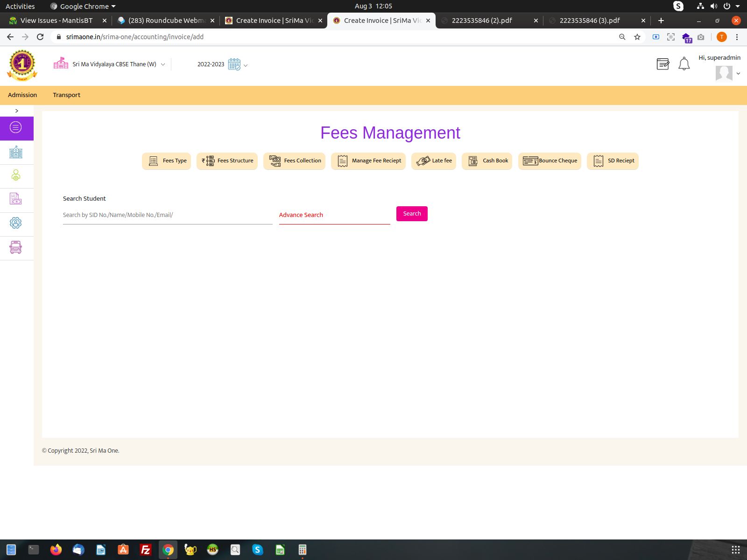Close the Roundcube Webmail tab
747x560 pixels.
coord(212,21)
